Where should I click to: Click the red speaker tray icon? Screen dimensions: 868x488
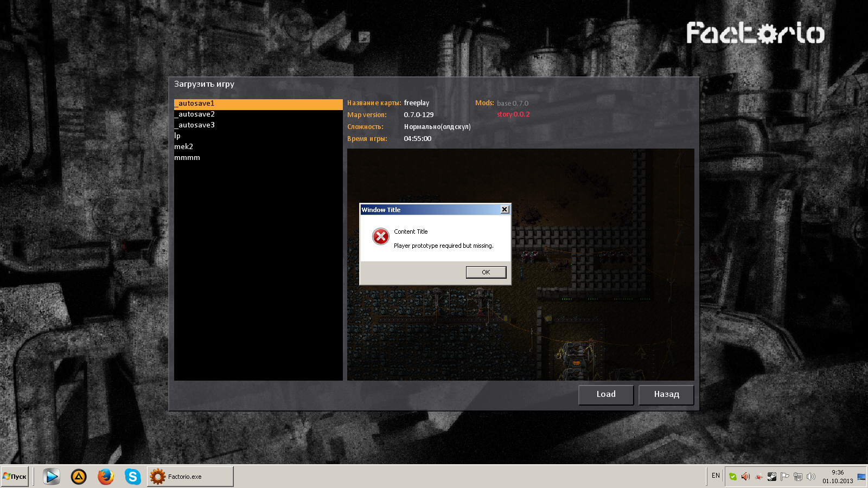coord(746,477)
